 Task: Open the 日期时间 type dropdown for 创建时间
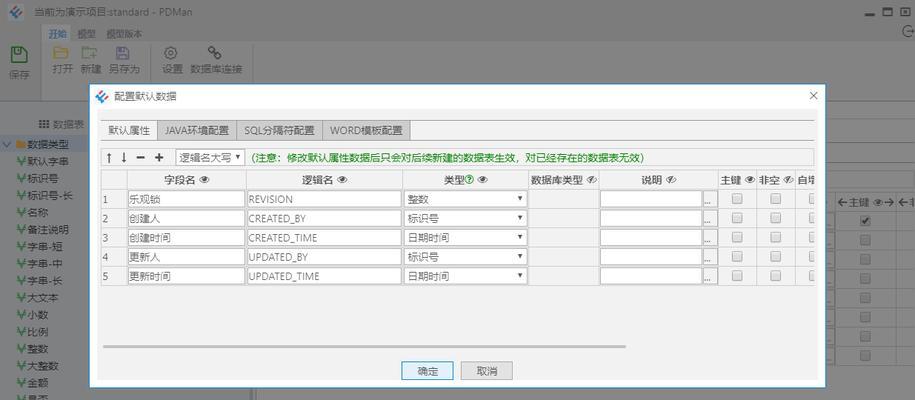point(465,238)
